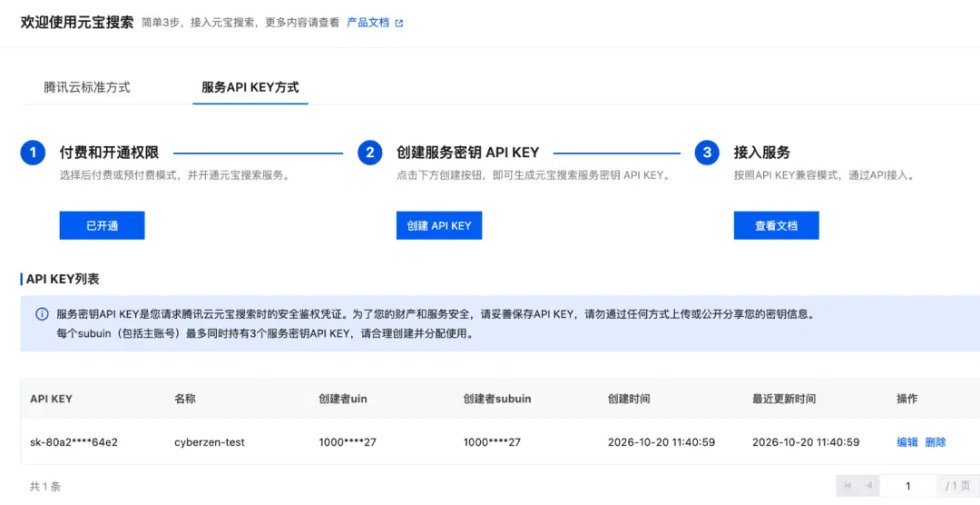Click the external link icon beside 产品文档
This screenshot has width=980, height=505.
(399, 23)
